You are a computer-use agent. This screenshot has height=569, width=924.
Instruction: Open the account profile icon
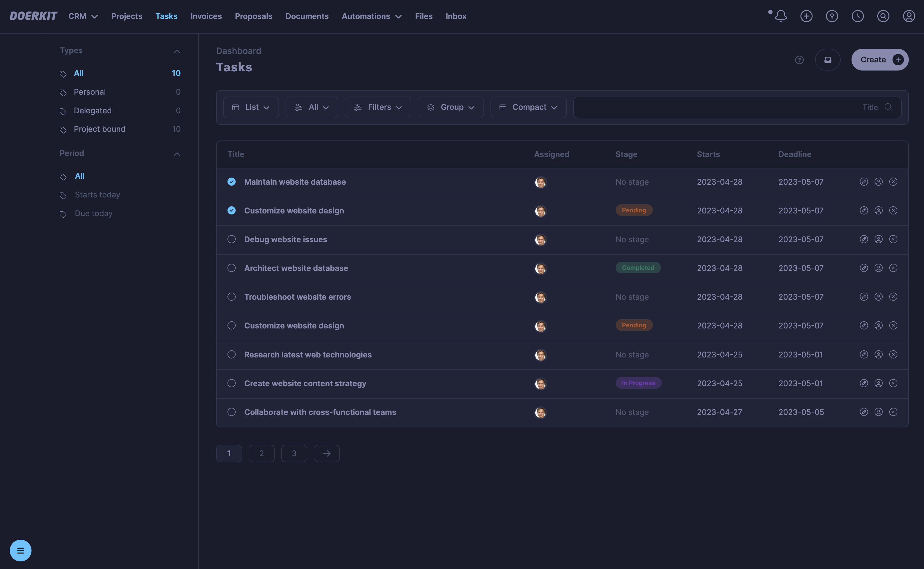[x=909, y=16]
